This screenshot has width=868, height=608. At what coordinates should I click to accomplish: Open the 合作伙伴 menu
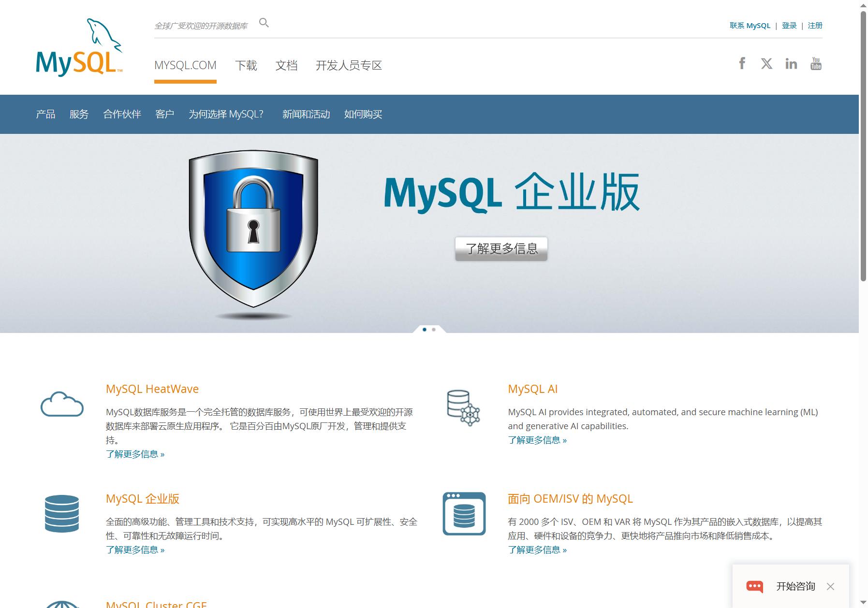[122, 114]
